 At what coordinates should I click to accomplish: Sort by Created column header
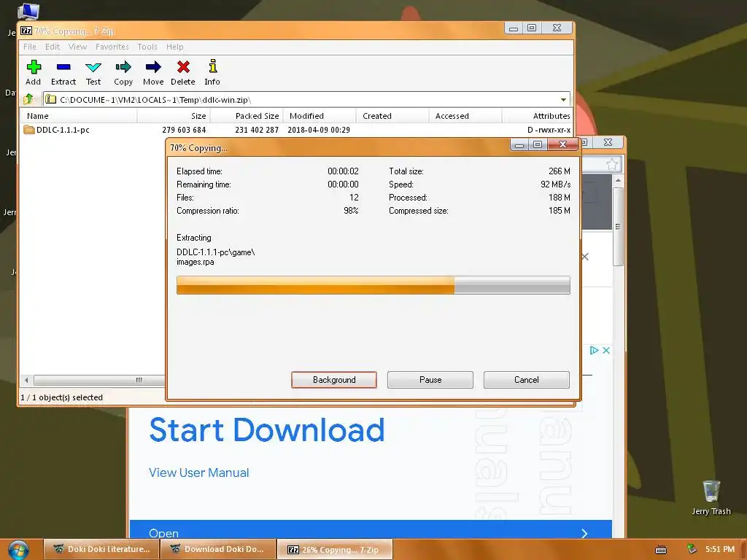click(392, 116)
